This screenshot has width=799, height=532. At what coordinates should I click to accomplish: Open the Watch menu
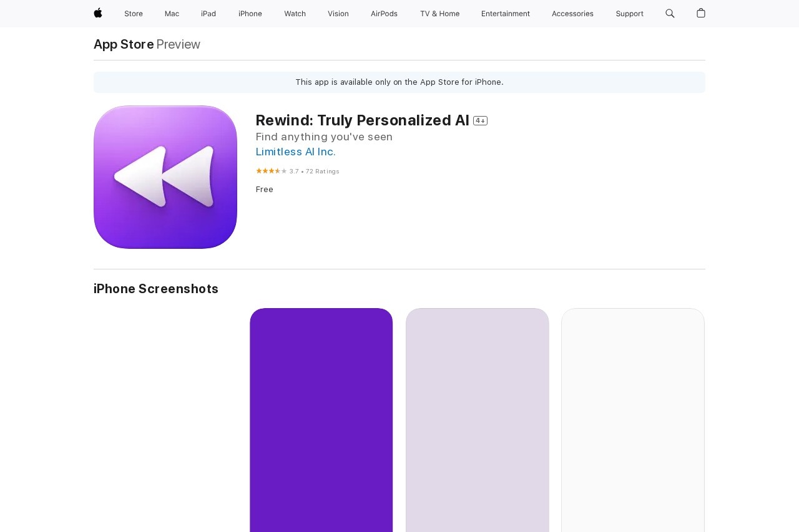click(x=295, y=14)
